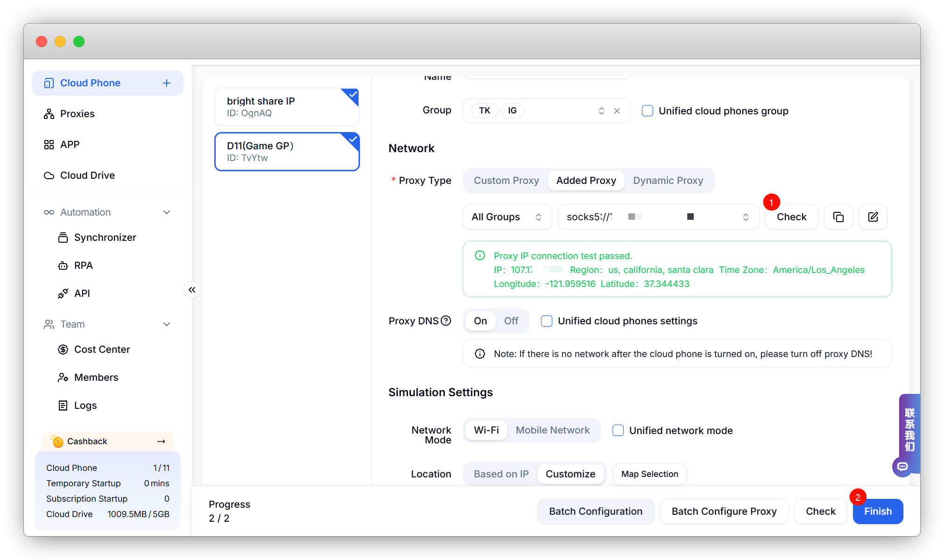Turn Proxy DNS Off
Viewport: 944px width, 560px height.
coord(511,321)
